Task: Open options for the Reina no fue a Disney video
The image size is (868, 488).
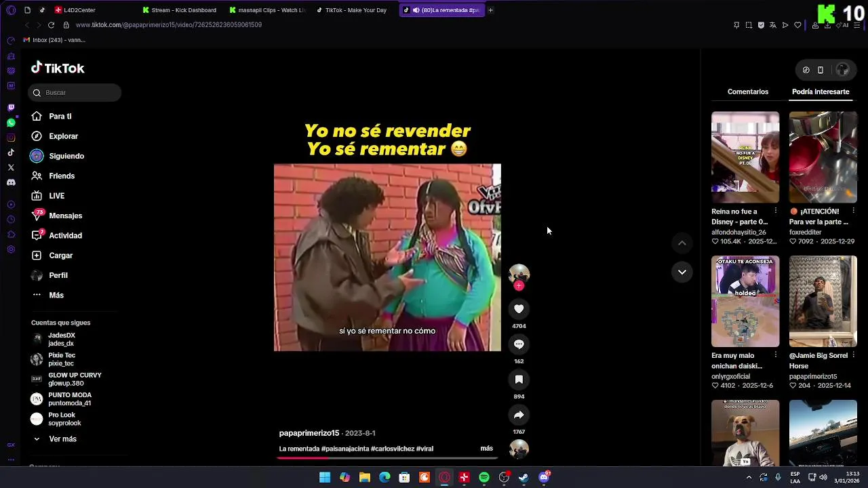Action: tap(776, 211)
